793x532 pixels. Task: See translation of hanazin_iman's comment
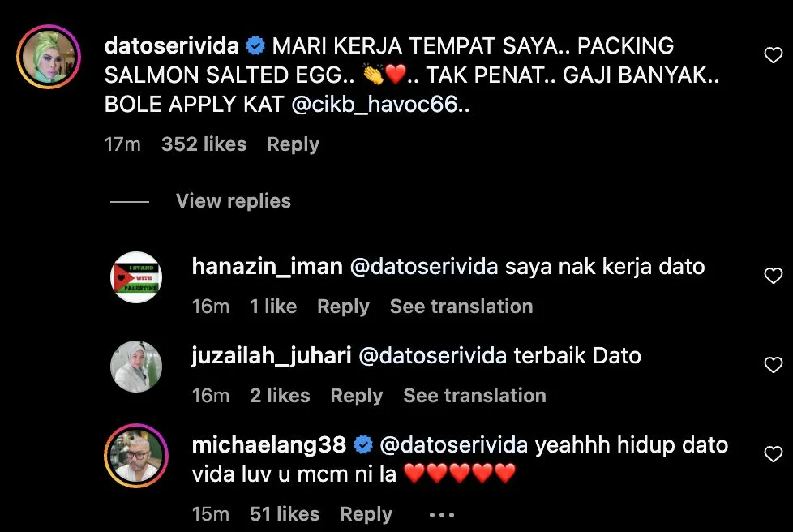pos(461,307)
